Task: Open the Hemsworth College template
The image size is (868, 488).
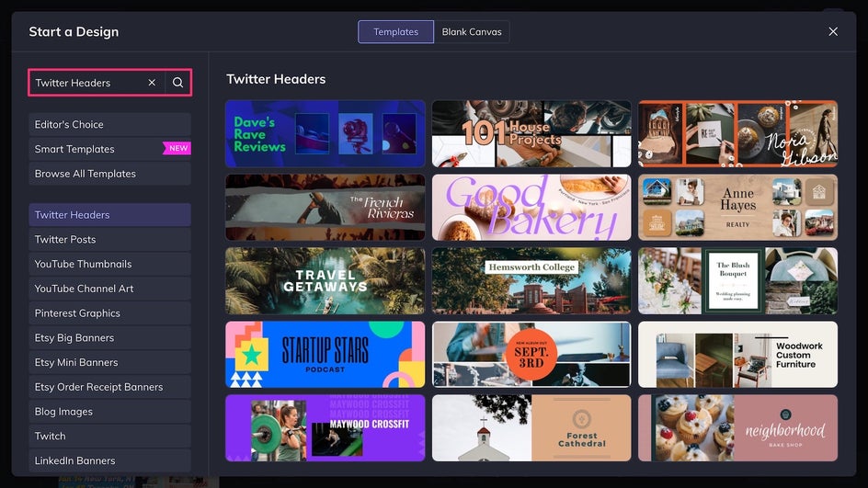Action: (531, 281)
